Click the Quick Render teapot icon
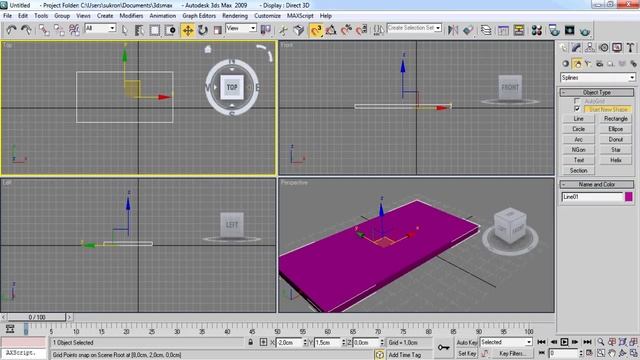 (x=585, y=30)
